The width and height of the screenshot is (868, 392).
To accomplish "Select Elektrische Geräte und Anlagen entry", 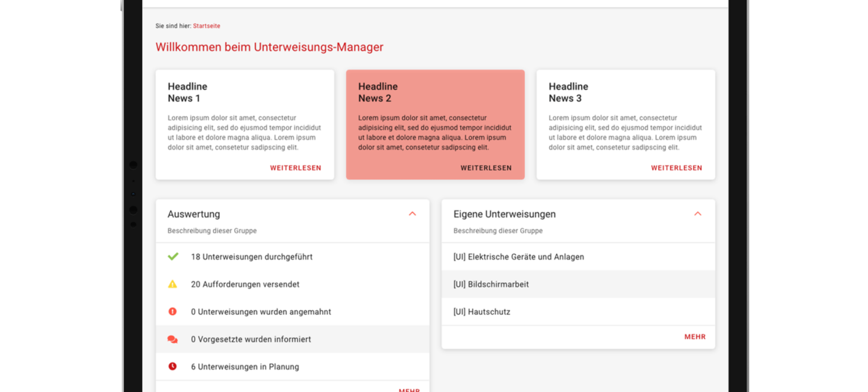I will 578,256.
